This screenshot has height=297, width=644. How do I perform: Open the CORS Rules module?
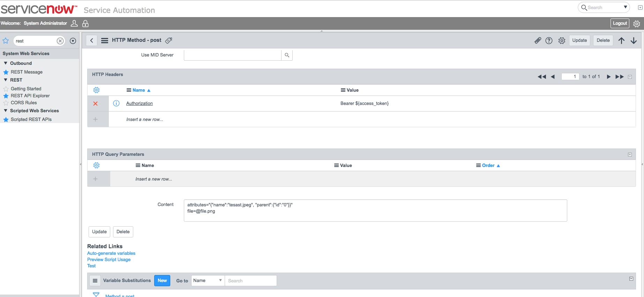pyautogui.click(x=24, y=103)
